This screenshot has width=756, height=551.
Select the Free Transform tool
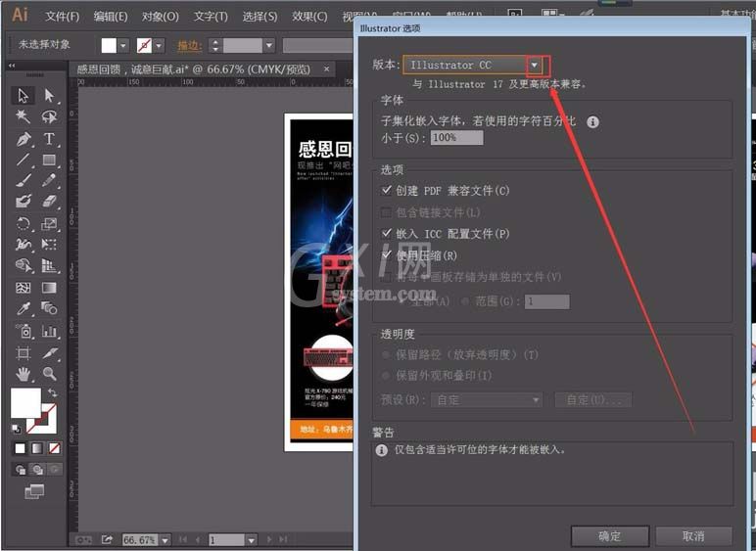tap(49, 245)
